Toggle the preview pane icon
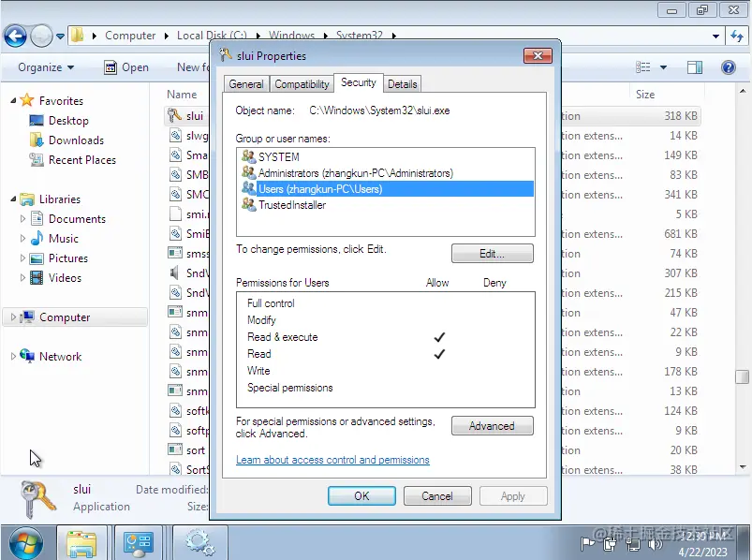The height and width of the screenshot is (560, 752). coord(695,67)
